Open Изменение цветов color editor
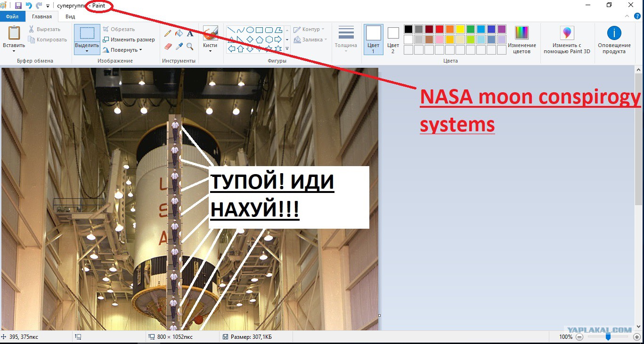Screen dimensions: 644x344 click(x=522, y=40)
